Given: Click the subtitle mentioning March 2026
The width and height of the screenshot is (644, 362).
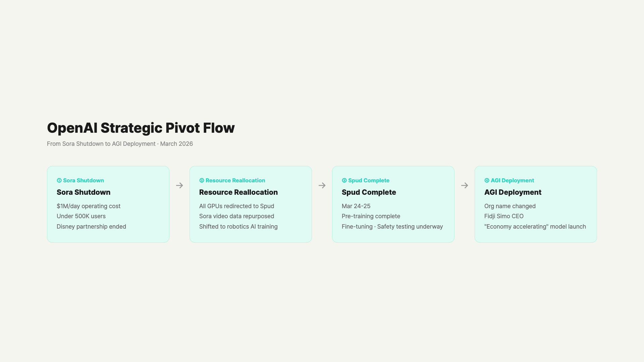Looking at the screenshot, I should 120,144.
